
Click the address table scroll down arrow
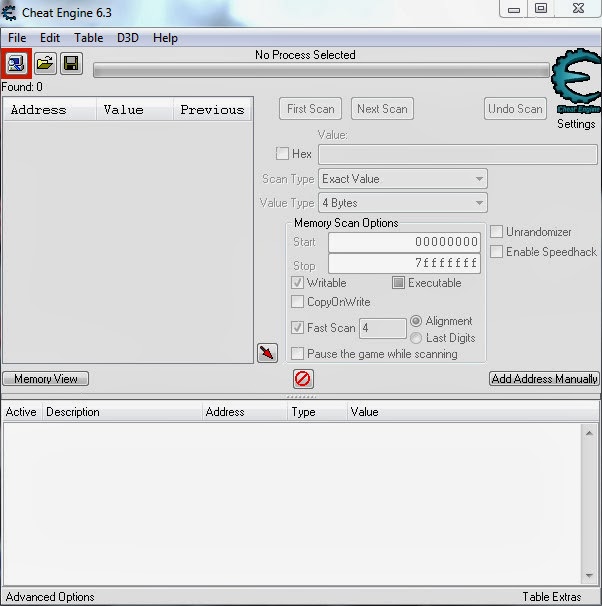(x=589, y=575)
